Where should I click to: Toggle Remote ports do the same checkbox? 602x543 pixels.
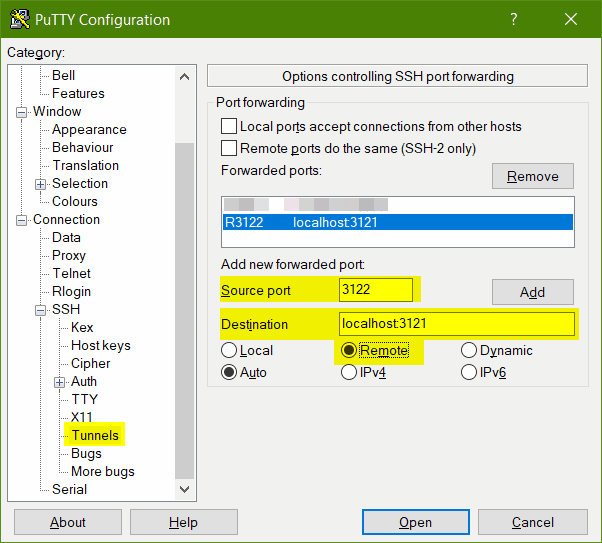pos(229,148)
